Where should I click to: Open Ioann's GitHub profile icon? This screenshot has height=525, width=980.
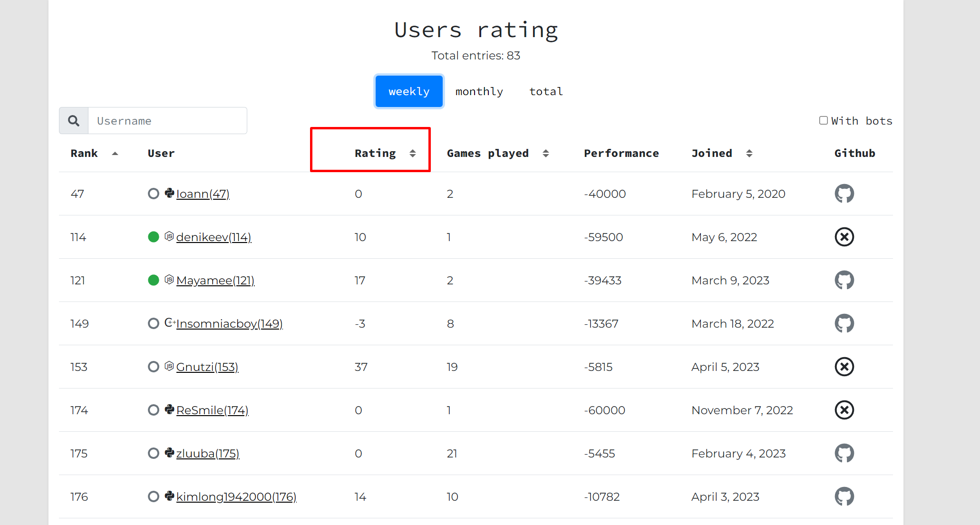click(x=844, y=194)
